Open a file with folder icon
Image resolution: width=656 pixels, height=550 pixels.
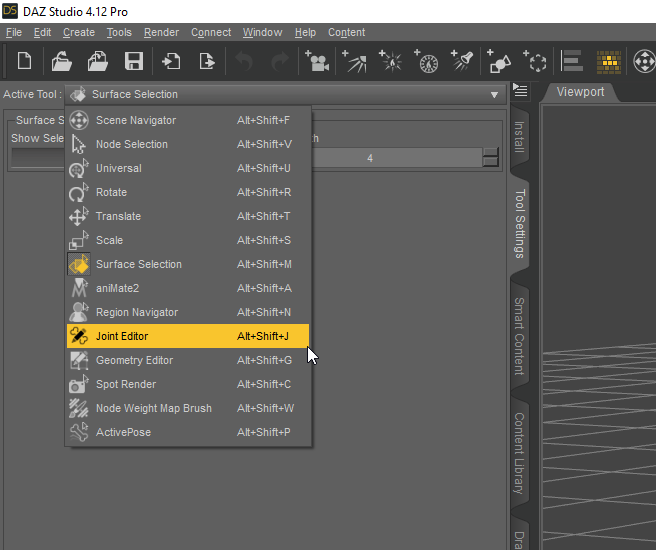pos(62,61)
